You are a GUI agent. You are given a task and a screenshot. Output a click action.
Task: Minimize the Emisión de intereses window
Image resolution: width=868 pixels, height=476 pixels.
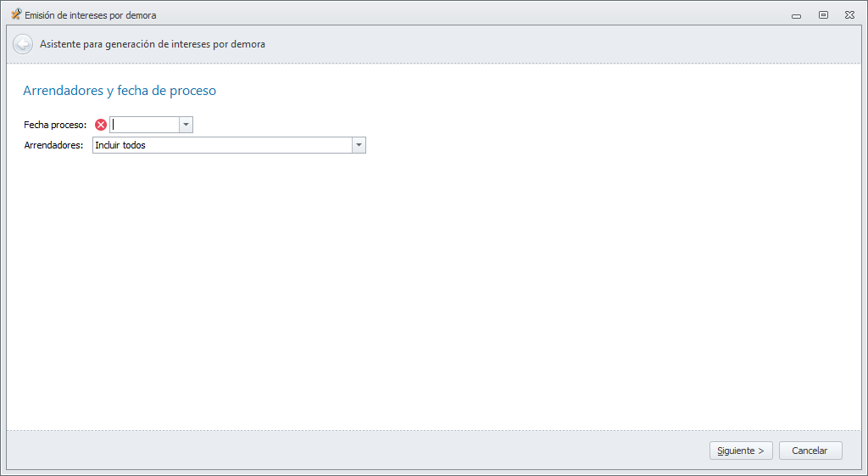[796, 15]
